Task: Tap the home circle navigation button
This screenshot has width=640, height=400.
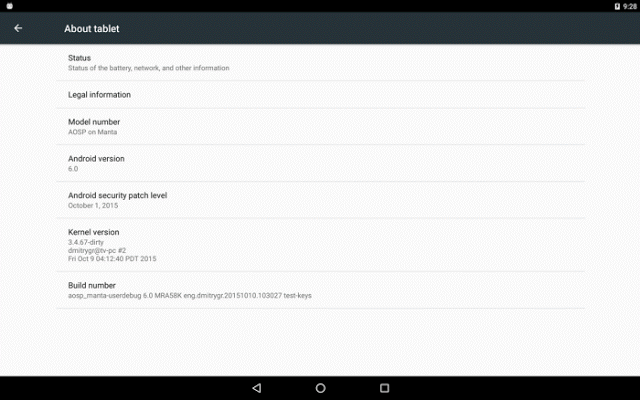Action: tap(320, 388)
